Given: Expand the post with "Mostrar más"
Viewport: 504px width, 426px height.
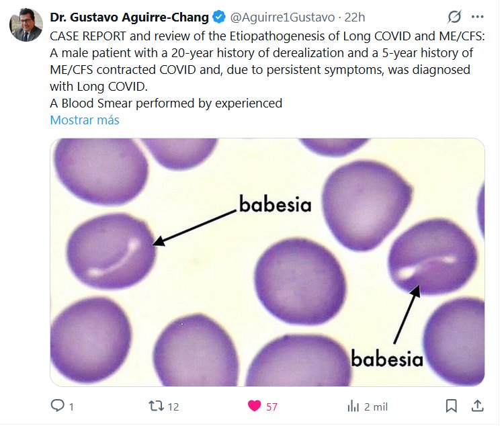Looking at the screenshot, I should pos(85,120).
